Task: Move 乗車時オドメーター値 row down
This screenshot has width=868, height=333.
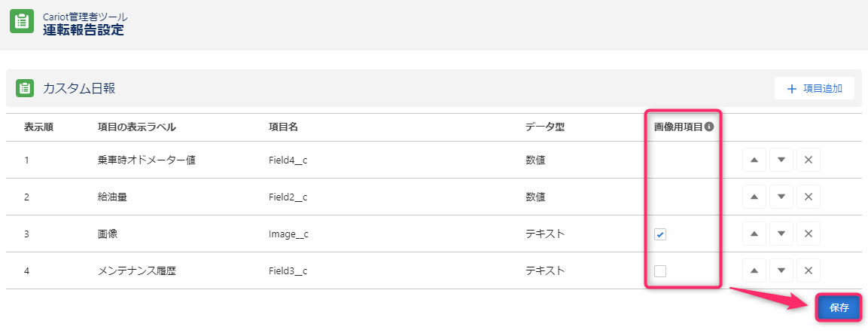Action: tap(781, 160)
